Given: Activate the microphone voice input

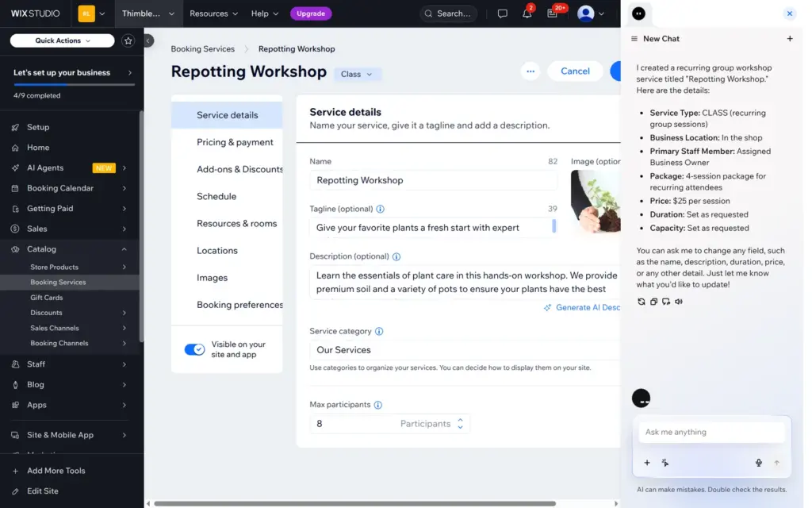Looking at the screenshot, I should [x=758, y=463].
